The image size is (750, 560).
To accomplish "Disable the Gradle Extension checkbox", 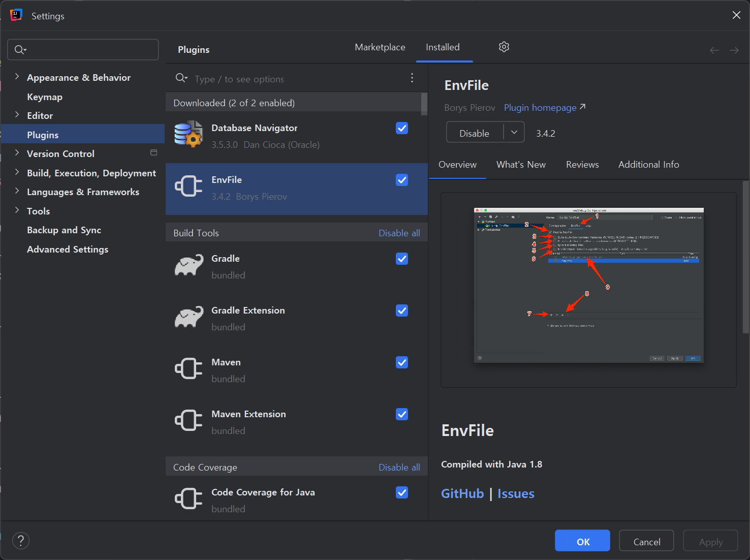I will tap(402, 310).
